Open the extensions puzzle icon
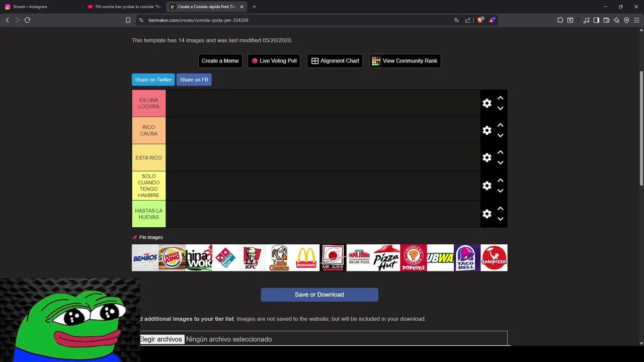This screenshot has width=644, height=362. coord(560,20)
